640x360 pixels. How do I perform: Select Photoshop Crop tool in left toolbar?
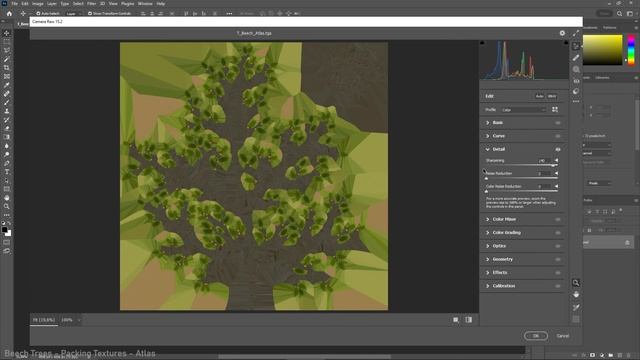pyautogui.click(x=7, y=68)
